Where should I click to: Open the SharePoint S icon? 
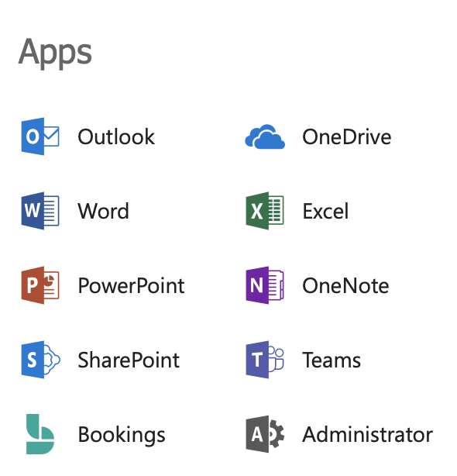[40, 360]
